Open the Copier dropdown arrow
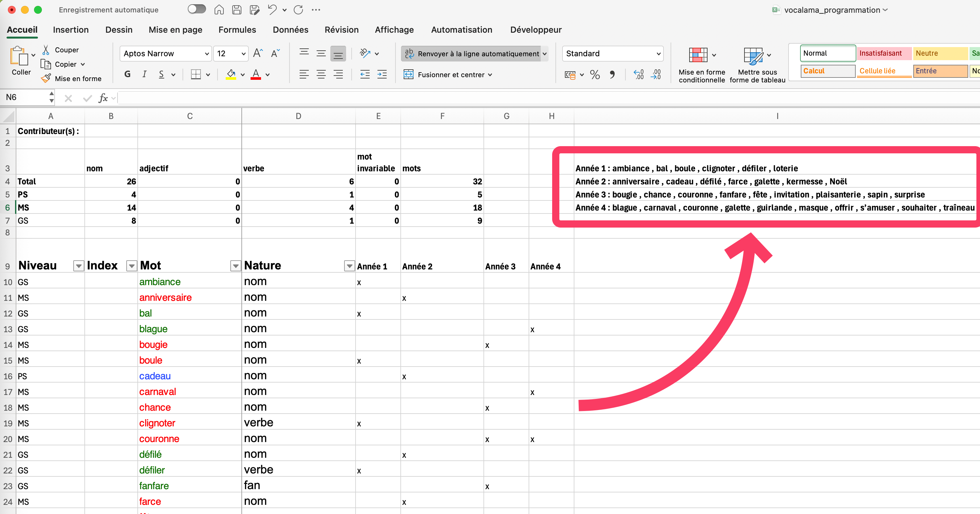Viewport: 980px width, 514px height. tap(82, 65)
